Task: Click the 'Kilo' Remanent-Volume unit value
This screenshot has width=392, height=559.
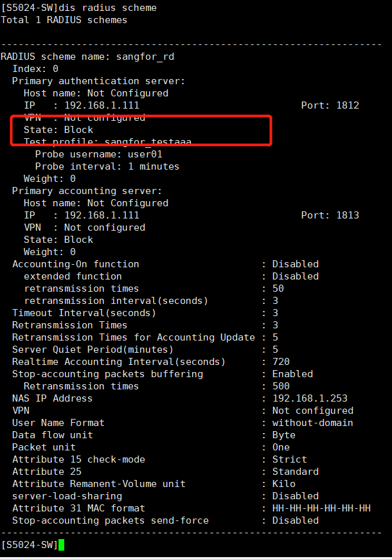Action: click(283, 484)
